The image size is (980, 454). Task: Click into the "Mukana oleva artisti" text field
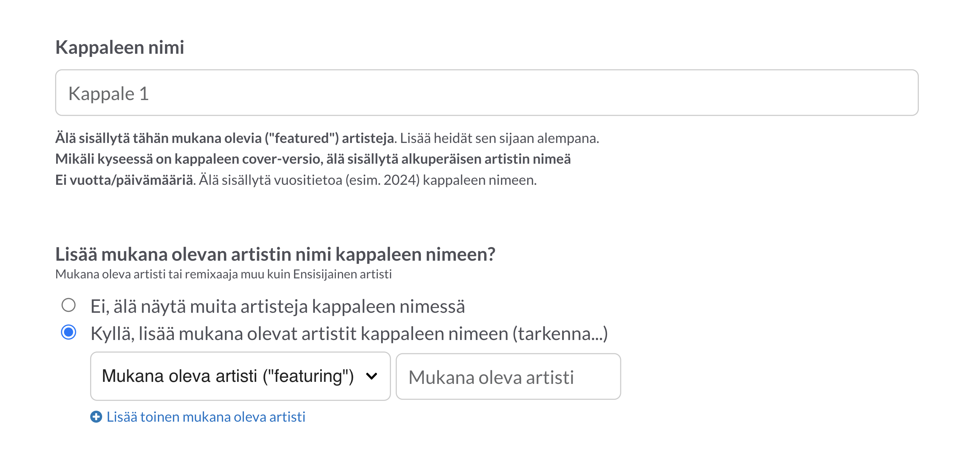[x=508, y=376]
